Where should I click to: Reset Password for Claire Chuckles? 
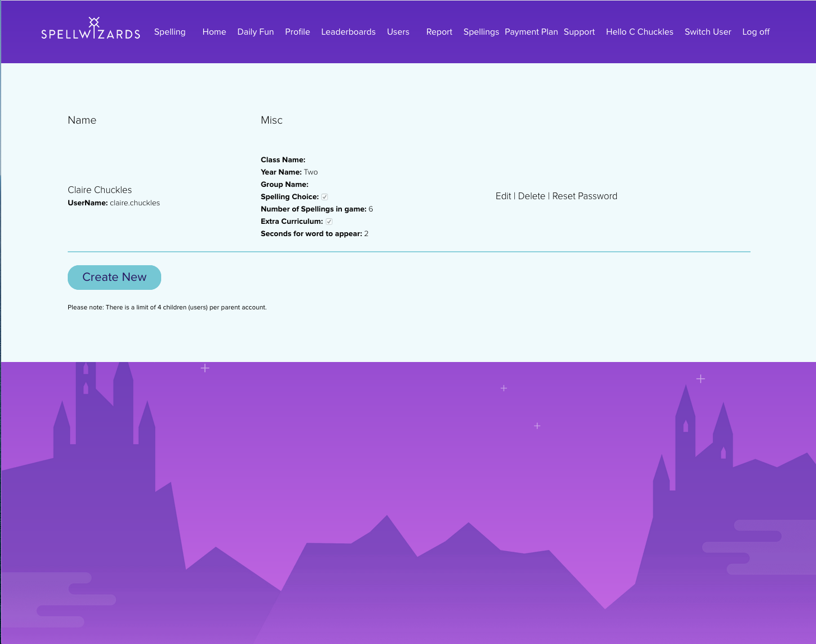[x=584, y=196]
